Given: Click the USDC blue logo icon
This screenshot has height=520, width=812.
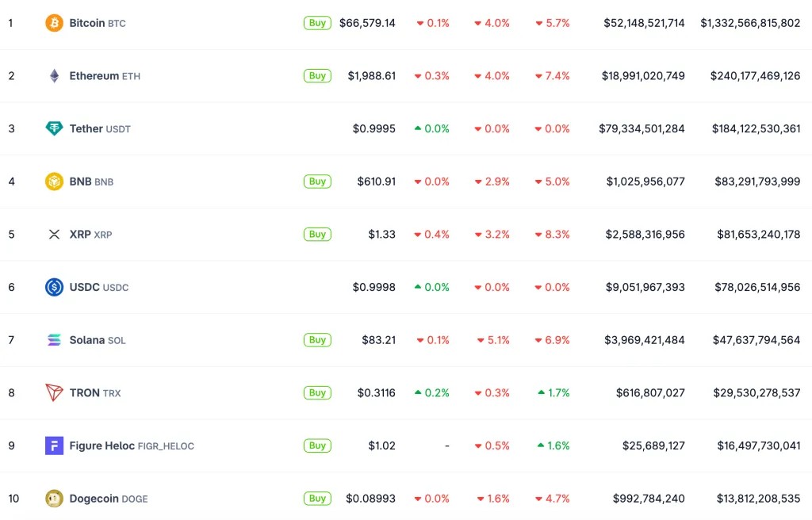Looking at the screenshot, I should [x=54, y=287].
